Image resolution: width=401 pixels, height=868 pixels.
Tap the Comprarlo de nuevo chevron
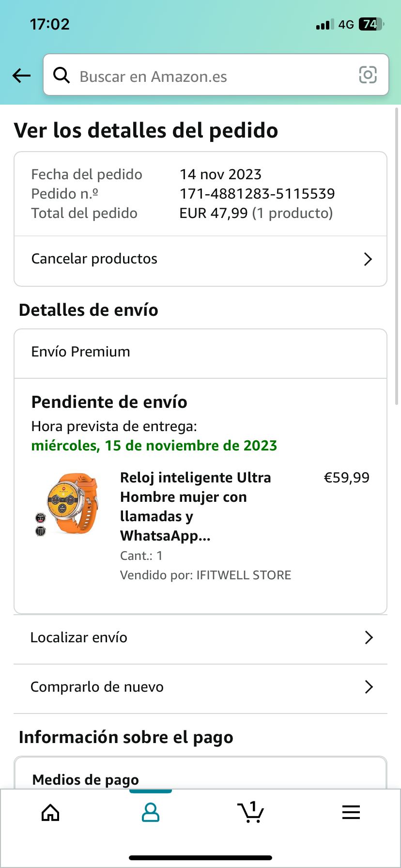coord(369,687)
